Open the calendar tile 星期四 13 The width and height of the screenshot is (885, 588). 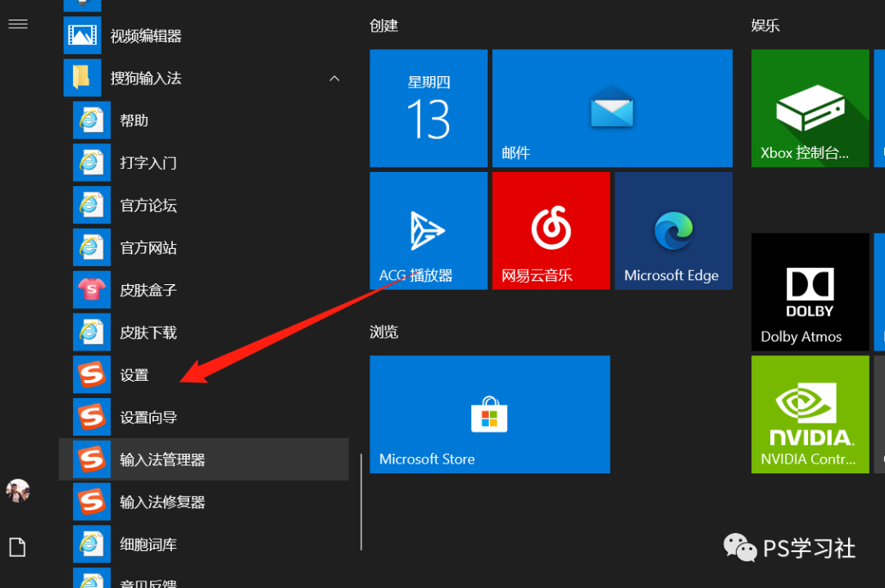[429, 108]
